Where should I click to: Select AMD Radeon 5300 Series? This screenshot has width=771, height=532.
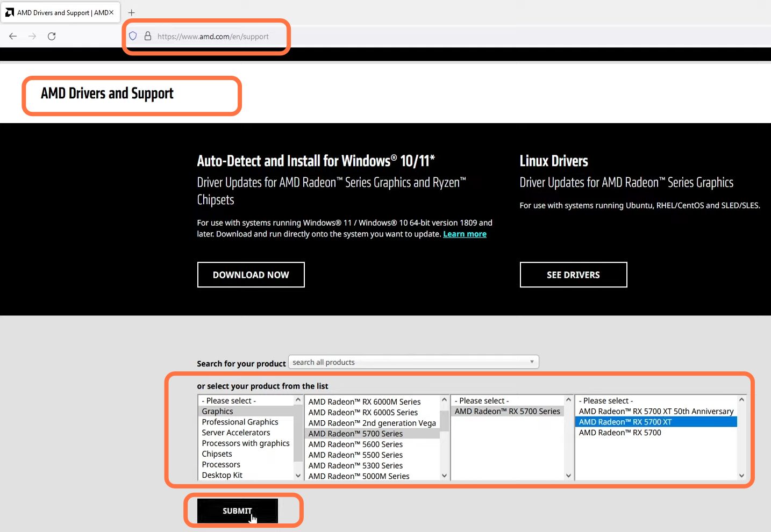click(373, 465)
